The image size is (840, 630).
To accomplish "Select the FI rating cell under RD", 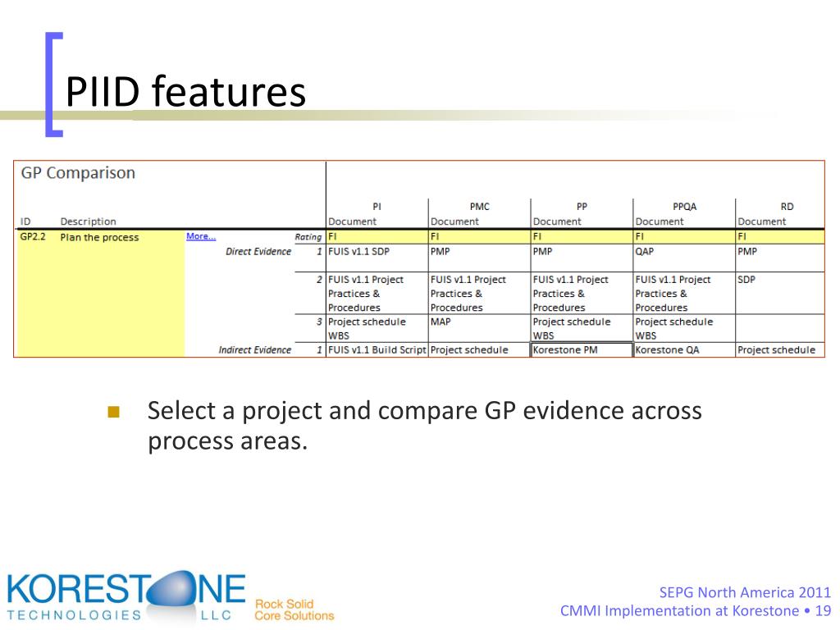I will 780,237.
